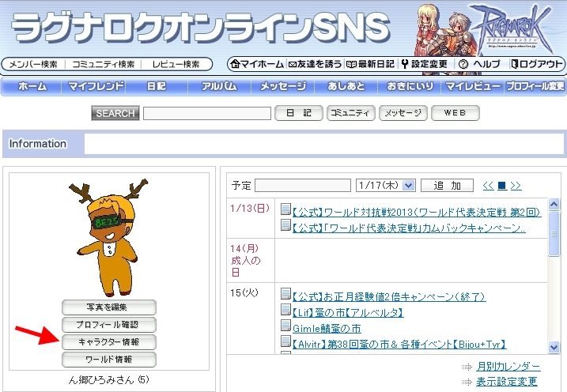The image size is (567, 392).
Task: Open 【公式】「ワールド代表決定戦」カムバックキャンペーン link
Action: 409,228
